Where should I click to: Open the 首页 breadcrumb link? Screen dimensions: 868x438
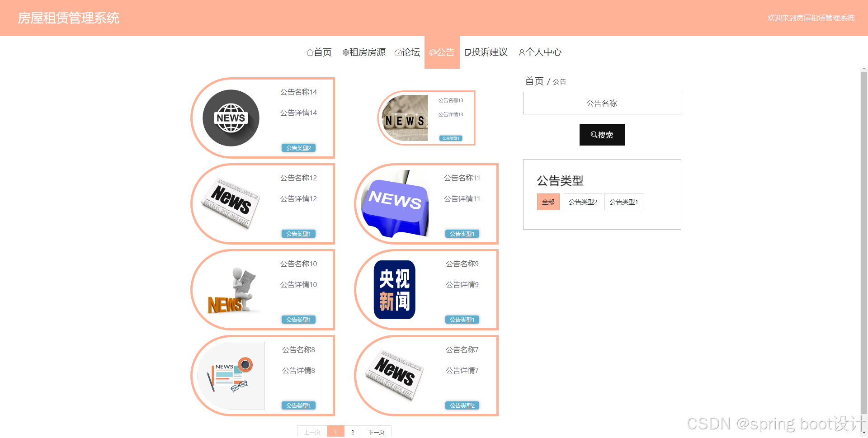click(534, 81)
